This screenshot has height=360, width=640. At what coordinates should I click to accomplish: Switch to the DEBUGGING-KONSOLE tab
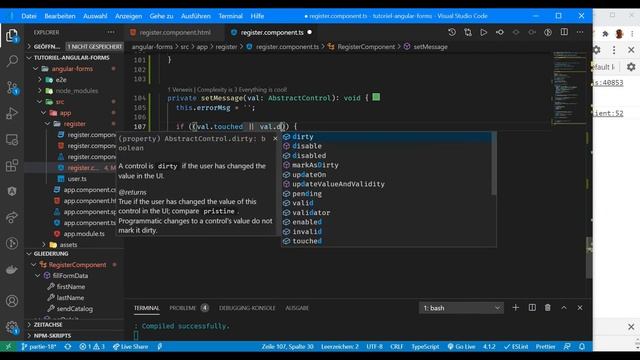[247, 308]
